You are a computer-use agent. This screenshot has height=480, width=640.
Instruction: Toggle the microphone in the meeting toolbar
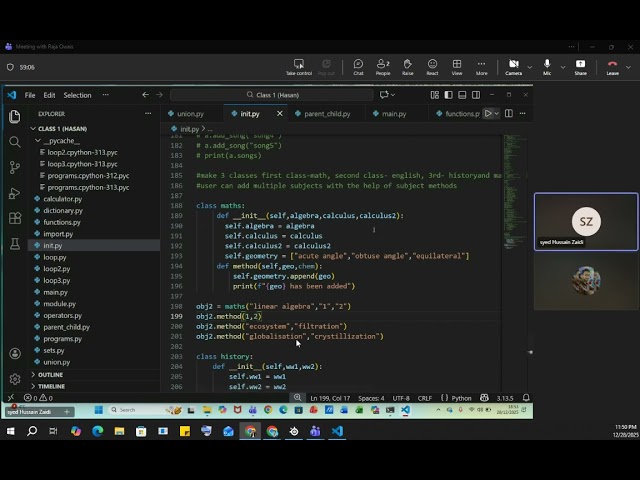(x=547, y=66)
